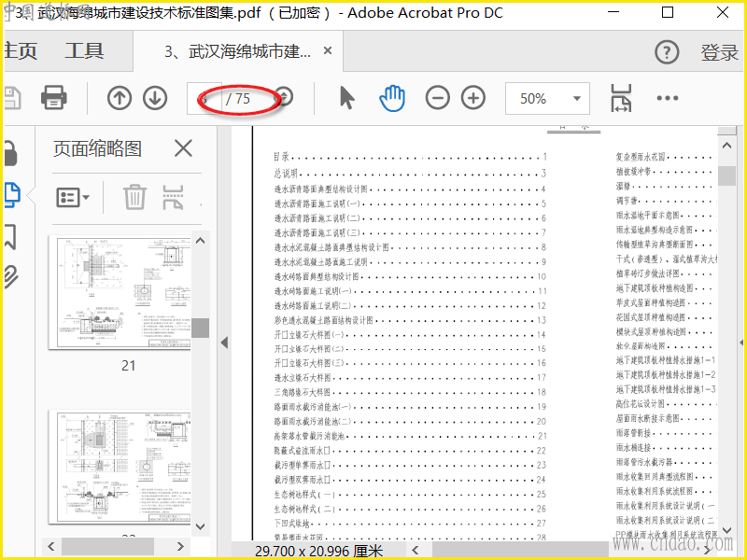Open the attachments paperclip sidebar icon

tap(11, 276)
